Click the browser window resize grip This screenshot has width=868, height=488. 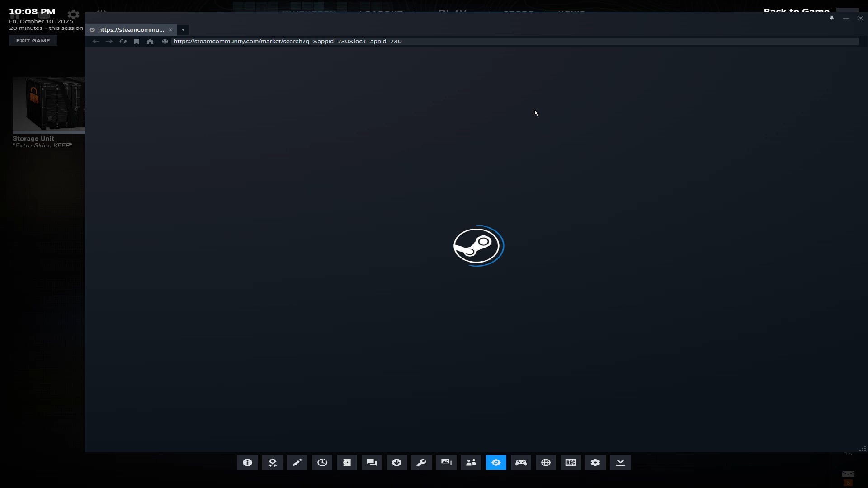(x=863, y=449)
